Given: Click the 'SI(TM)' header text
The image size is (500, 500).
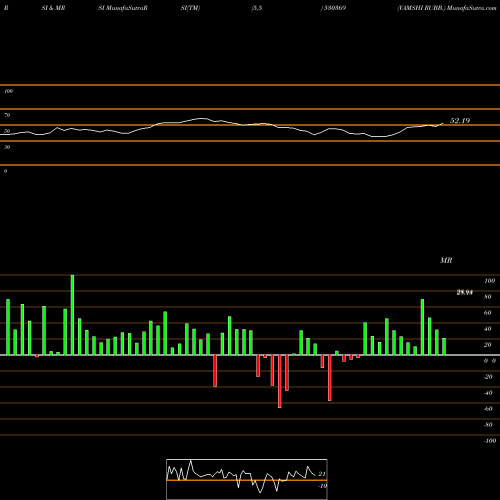Looking at the screenshot, I should (190, 8).
